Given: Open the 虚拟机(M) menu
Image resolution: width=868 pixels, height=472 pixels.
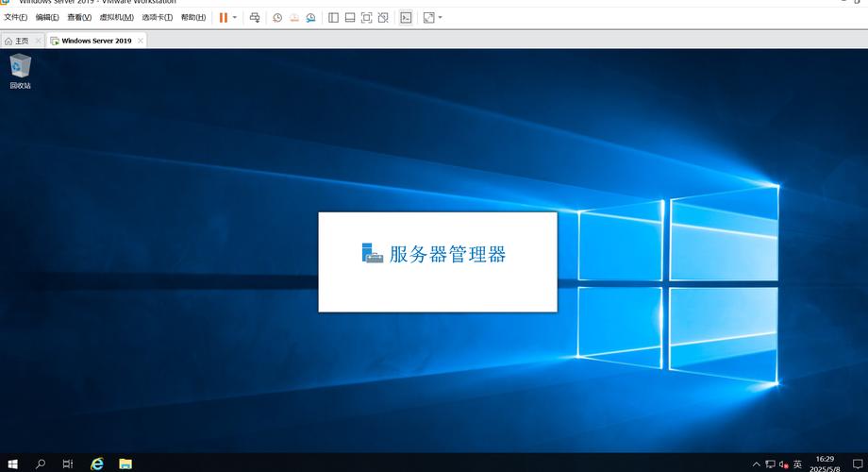Looking at the screenshot, I should pyautogui.click(x=116, y=18).
